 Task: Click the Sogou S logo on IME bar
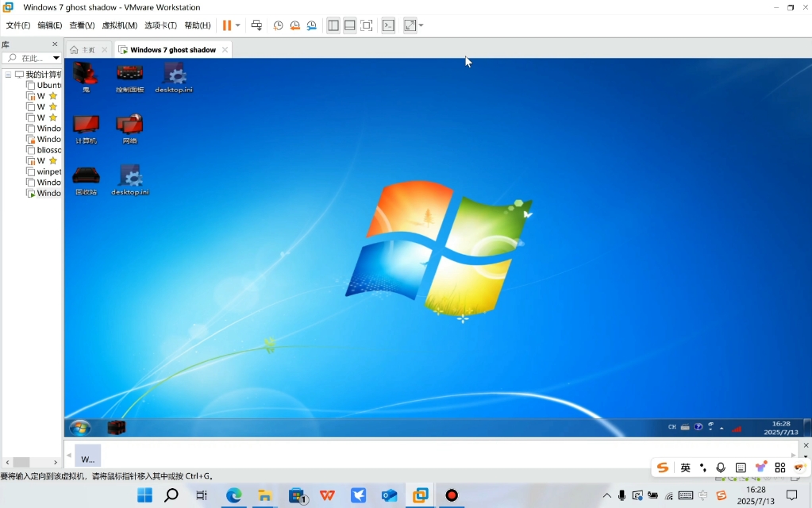[x=663, y=468]
